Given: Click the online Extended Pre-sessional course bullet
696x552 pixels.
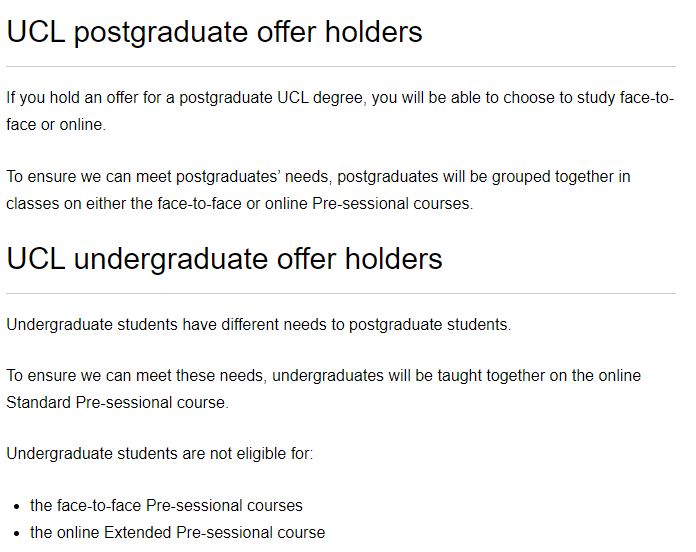Looking at the screenshot, I should pyautogui.click(x=178, y=532).
